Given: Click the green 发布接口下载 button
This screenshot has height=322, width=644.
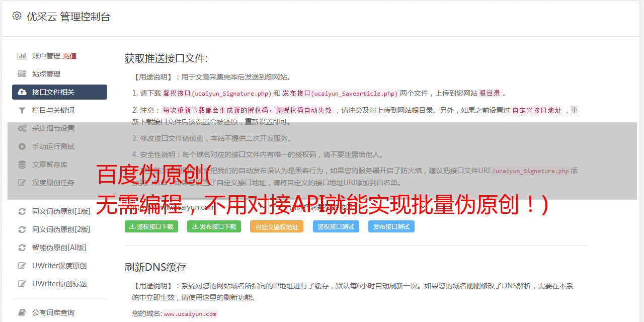Looking at the screenshot, I should click(214, 226).
